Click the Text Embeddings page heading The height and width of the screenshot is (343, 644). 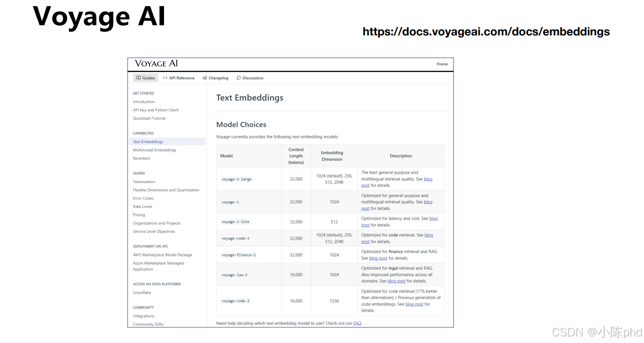pyautogui.click(x=250, y=98)
